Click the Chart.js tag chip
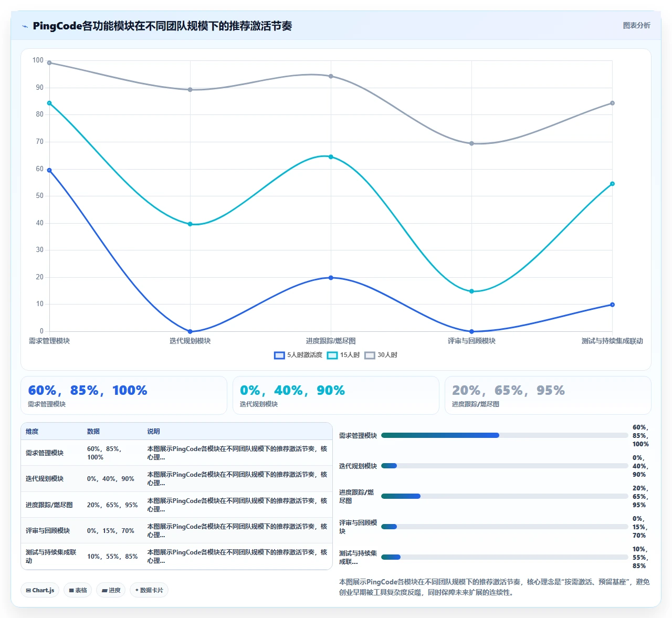672x618 pixels. coord(40,590)
